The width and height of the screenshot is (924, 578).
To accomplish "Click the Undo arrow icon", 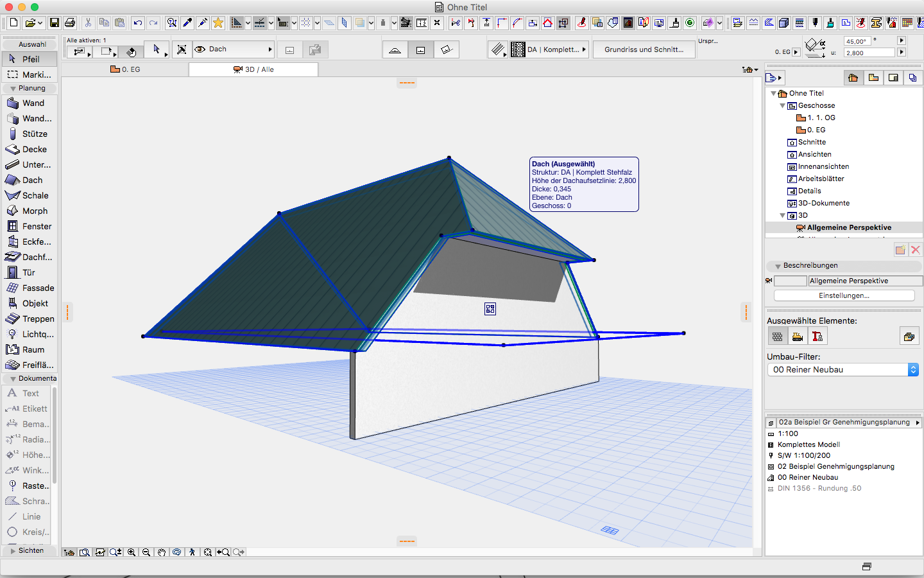I will tap(138, 23).
